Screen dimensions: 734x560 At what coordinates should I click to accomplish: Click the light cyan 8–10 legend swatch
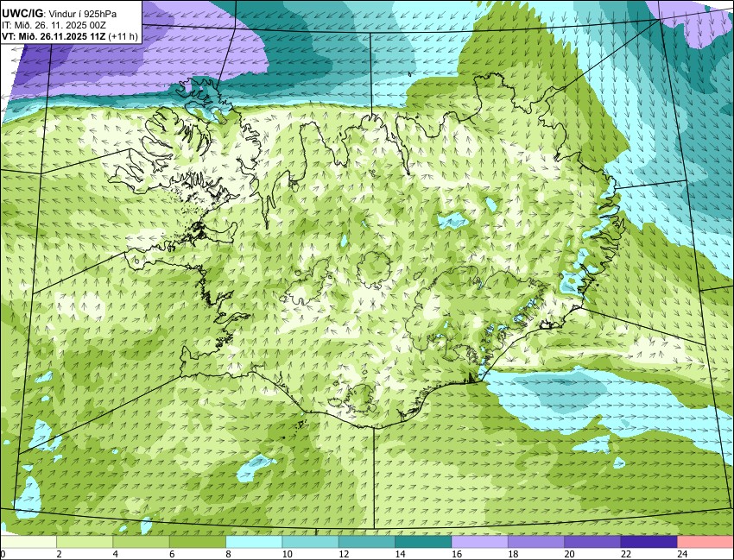point(254,542)
